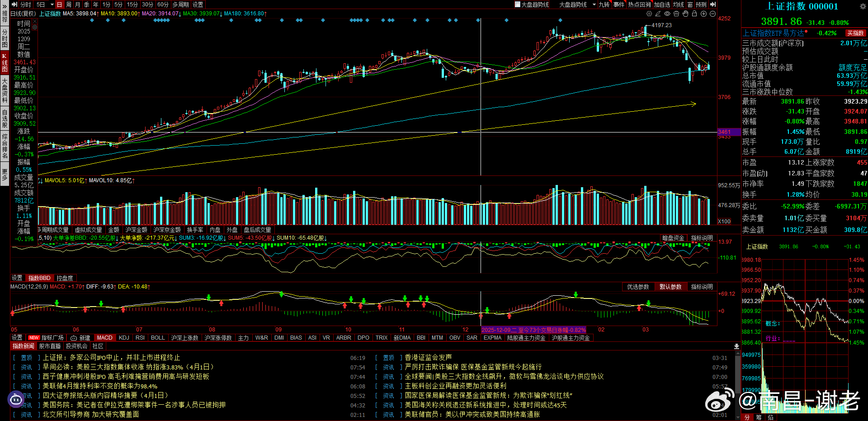
Task: Open 指标说明 for MACD panel
Action: pyautogui.click(x=702, y=287)
